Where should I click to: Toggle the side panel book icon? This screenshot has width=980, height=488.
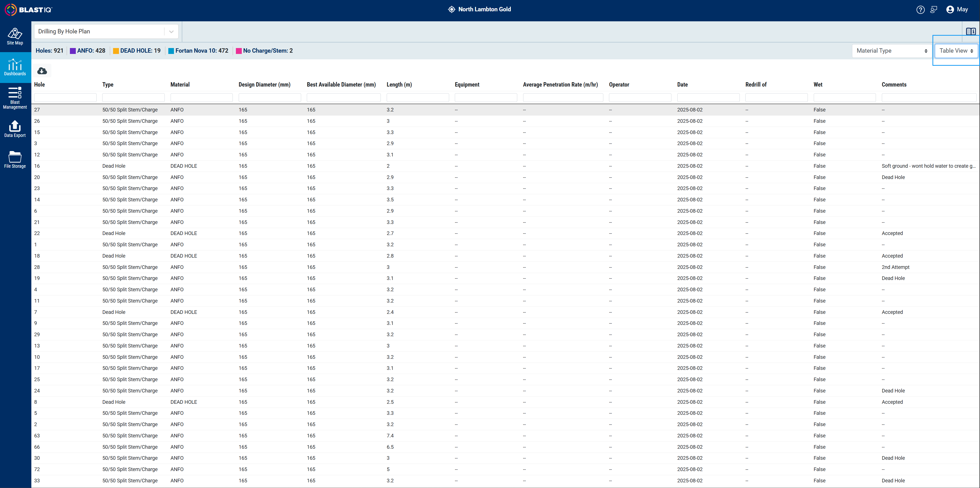970,31
